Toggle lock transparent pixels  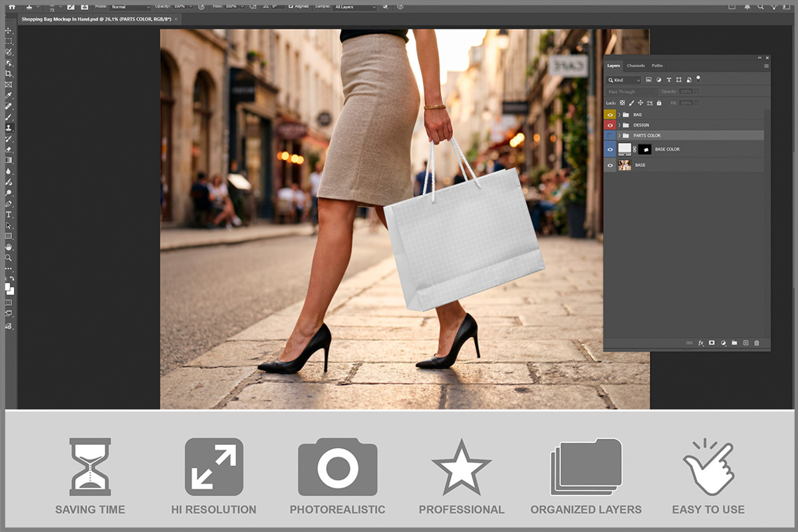(622, 103)
